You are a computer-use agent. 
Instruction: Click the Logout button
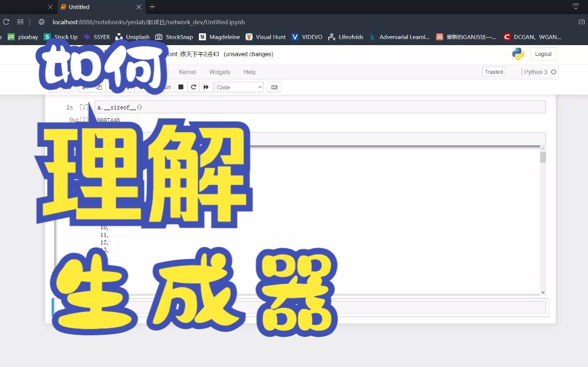tap(543, 54)
